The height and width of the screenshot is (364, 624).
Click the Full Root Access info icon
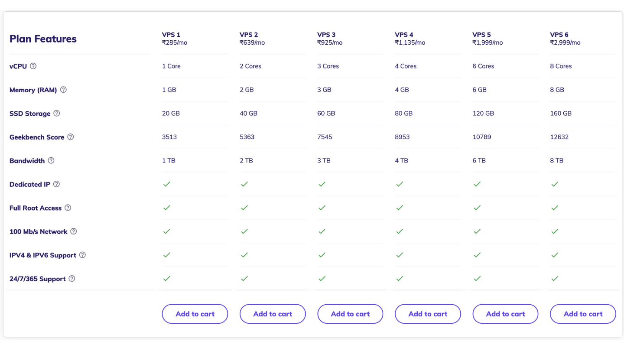pos(68,208)
